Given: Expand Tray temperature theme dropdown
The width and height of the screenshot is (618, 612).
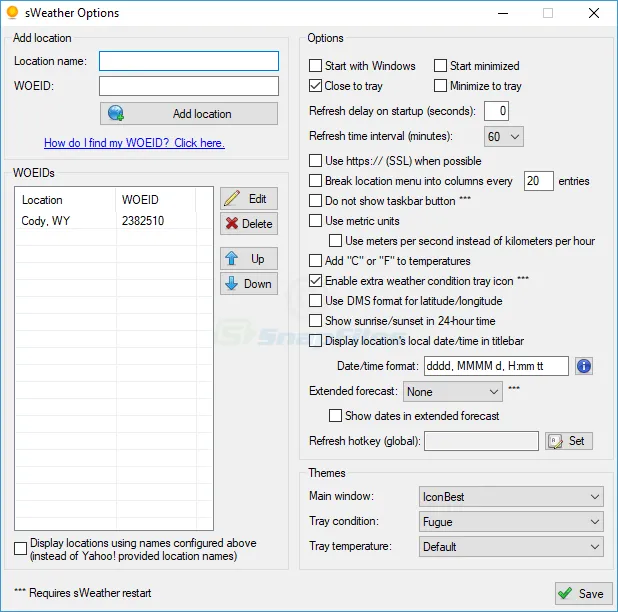Looking at the screenshot, I should click(511, 547).
